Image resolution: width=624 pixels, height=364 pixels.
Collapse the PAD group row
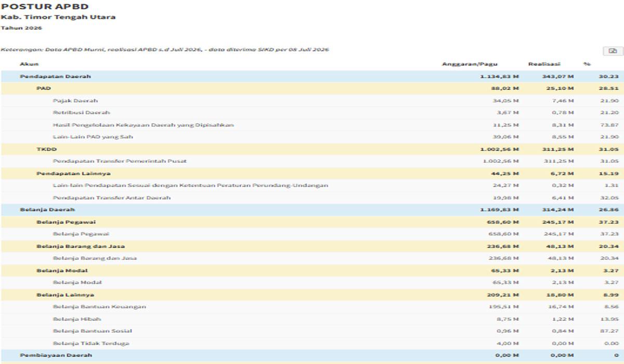tap(312, 88)
